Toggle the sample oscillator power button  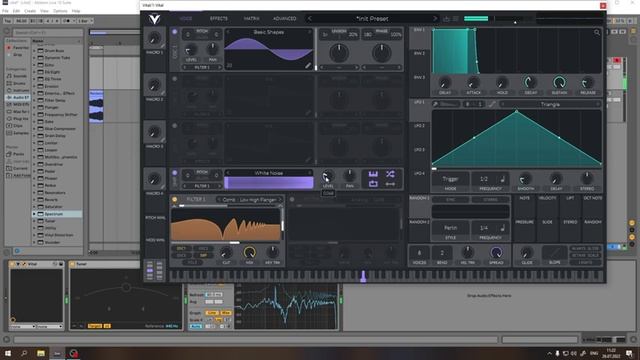point(175,173)
